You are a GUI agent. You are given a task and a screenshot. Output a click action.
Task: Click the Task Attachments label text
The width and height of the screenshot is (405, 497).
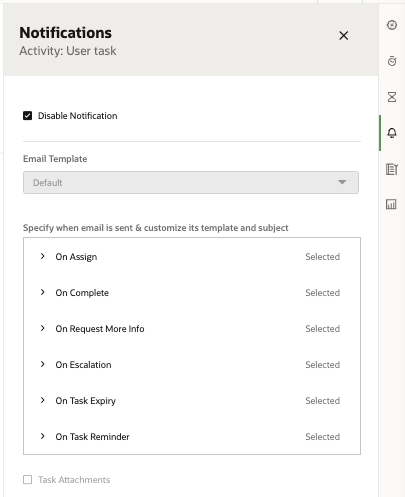(x=74, y=480)
